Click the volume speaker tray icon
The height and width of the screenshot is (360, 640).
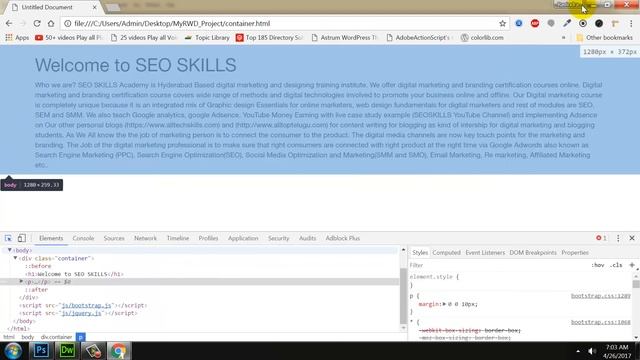592,351
